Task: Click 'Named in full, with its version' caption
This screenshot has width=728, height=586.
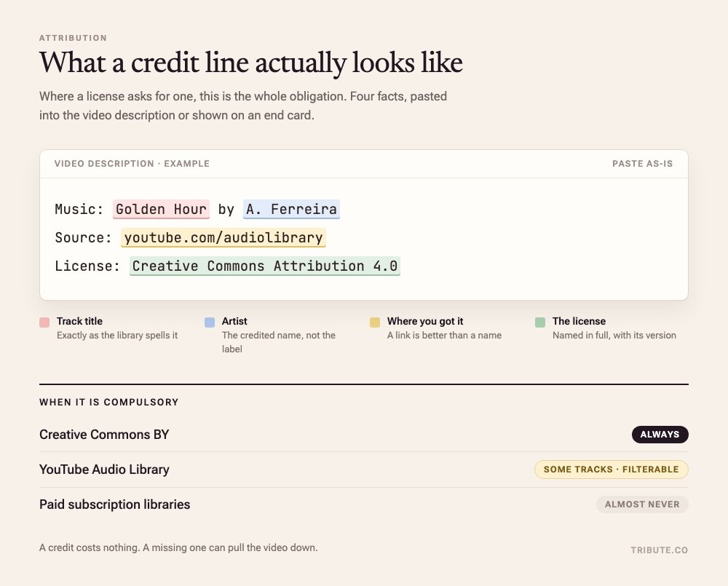Action: point(614,336)
